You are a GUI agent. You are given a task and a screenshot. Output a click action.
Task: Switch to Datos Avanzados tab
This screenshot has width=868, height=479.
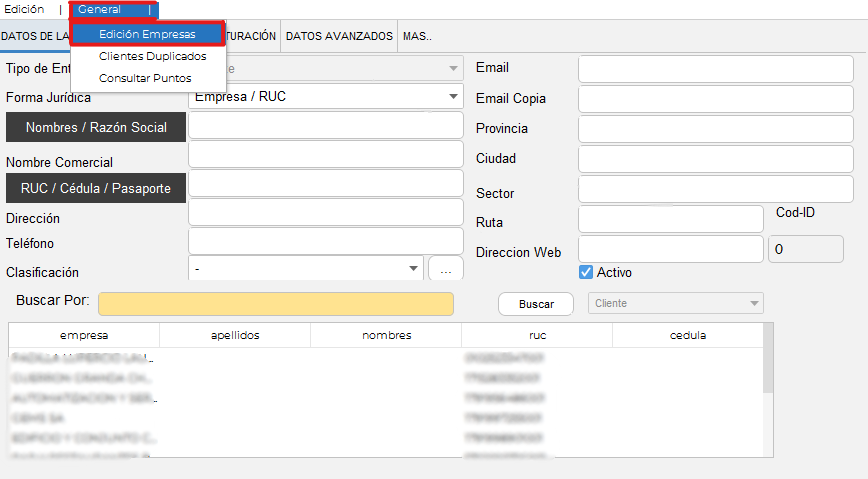[x=339, y=35]
